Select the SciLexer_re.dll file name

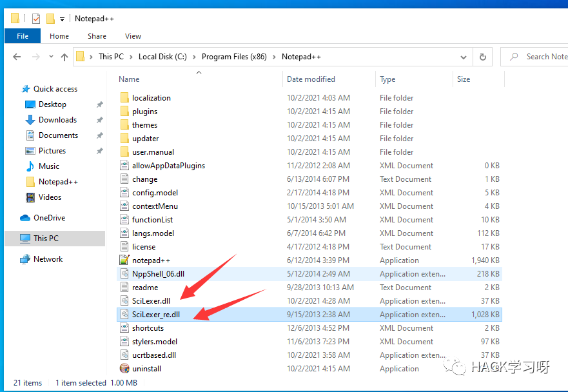click(x=156, y=315)
